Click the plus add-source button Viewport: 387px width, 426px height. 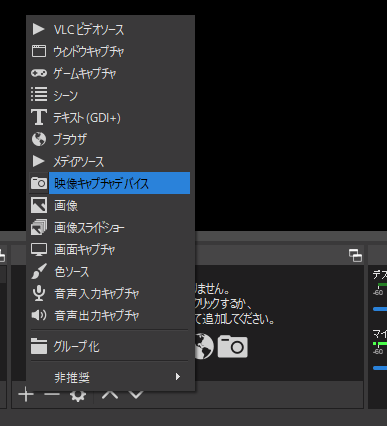point(26,395)
